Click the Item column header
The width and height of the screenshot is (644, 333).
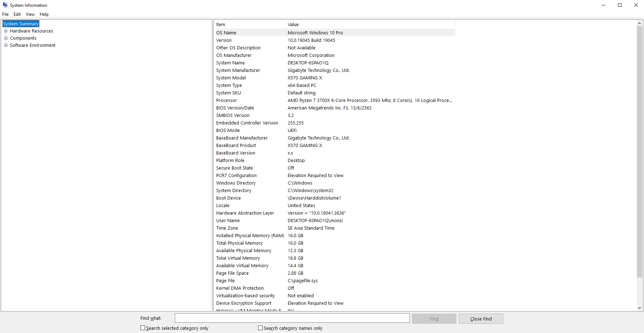click(249, 25)
